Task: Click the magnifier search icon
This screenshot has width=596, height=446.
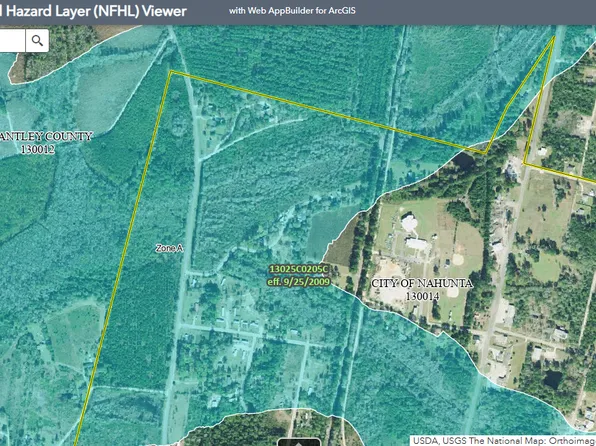Action: (x=37, y=40)
